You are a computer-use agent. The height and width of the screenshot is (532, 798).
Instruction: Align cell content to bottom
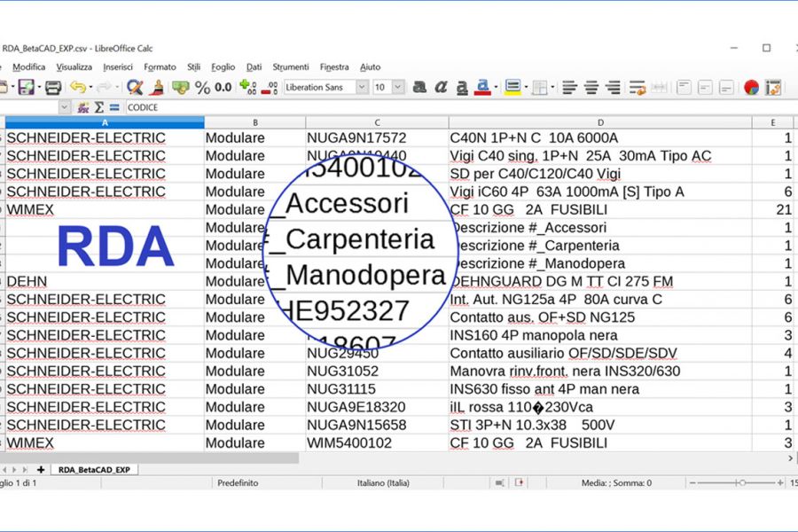pyautogui.click(x=726, y=88)
